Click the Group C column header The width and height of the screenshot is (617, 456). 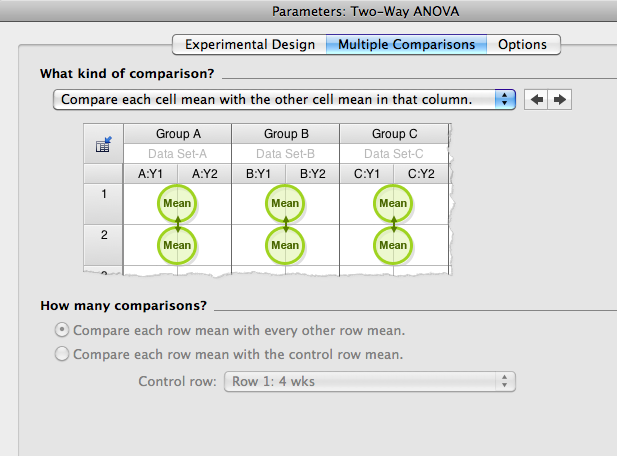coord(394,134)
